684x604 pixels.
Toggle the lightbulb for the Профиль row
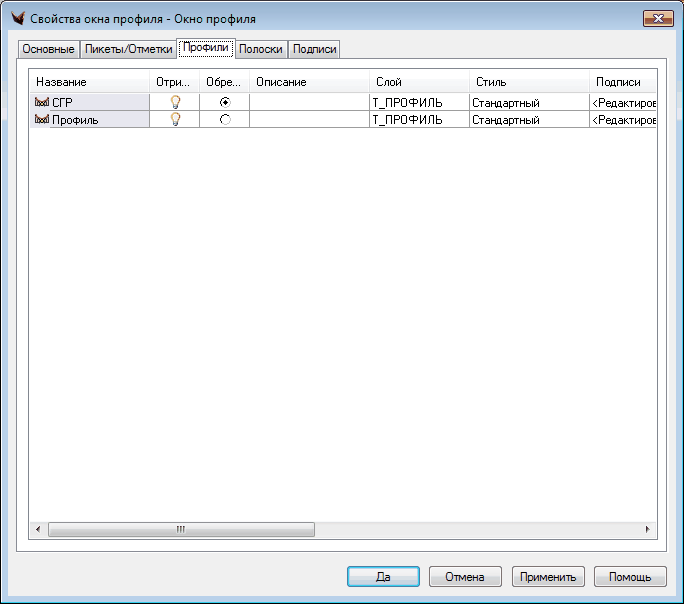tap(175, 119)
